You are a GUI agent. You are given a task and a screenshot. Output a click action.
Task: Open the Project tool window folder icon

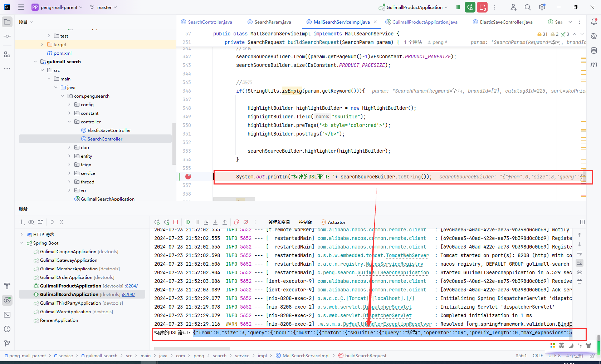[7, 22]
